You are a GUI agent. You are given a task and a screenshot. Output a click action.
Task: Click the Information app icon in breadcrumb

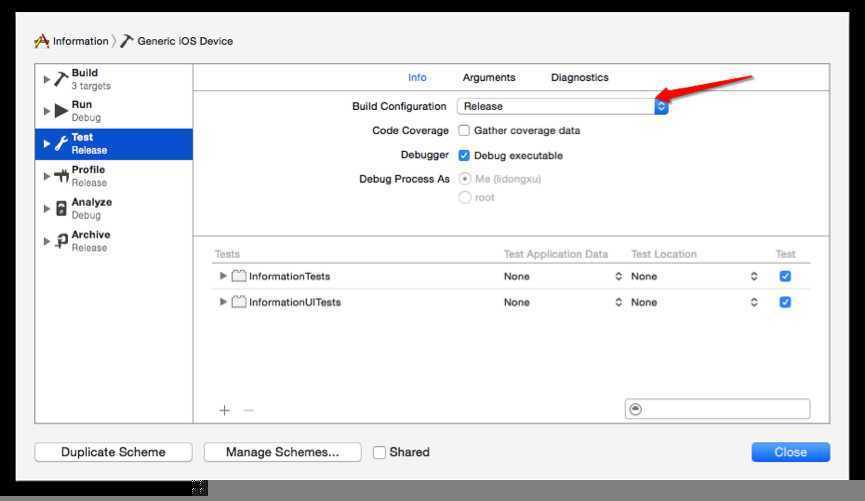click(42, 41)
